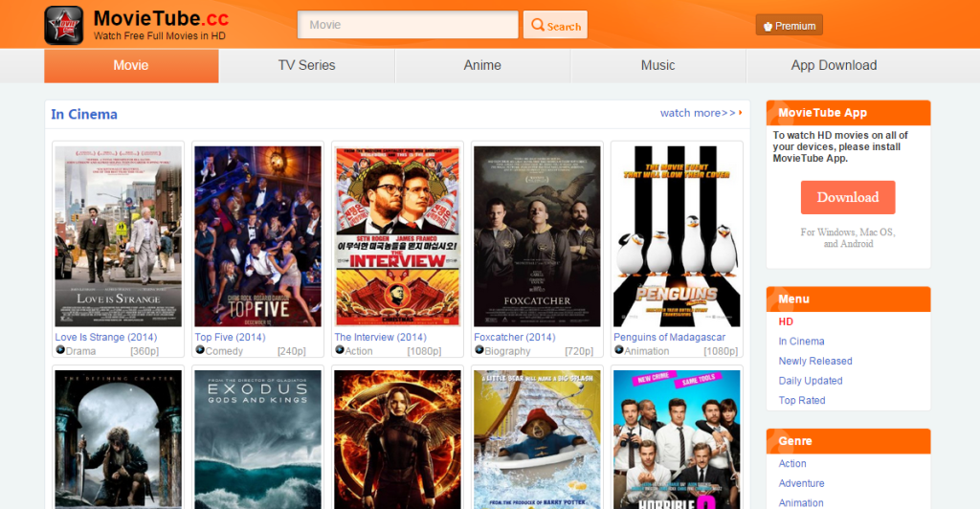Open The Interview poster thumbnail

(x=397, y=236)
